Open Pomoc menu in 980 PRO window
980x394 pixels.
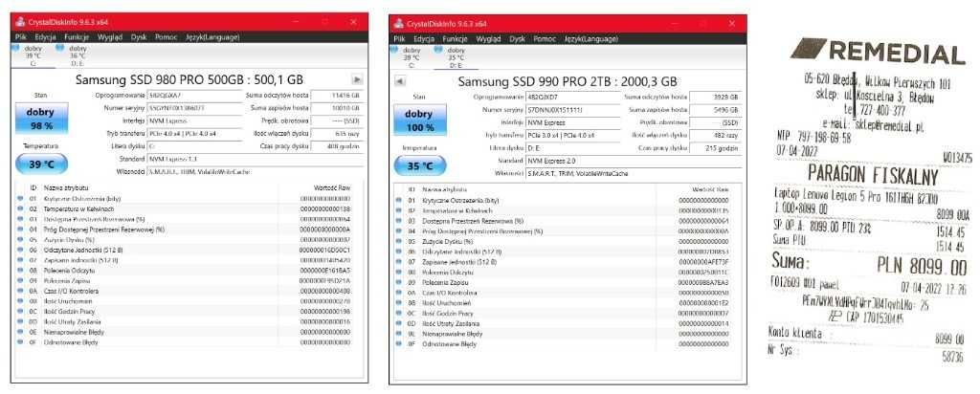pos(167,37)
